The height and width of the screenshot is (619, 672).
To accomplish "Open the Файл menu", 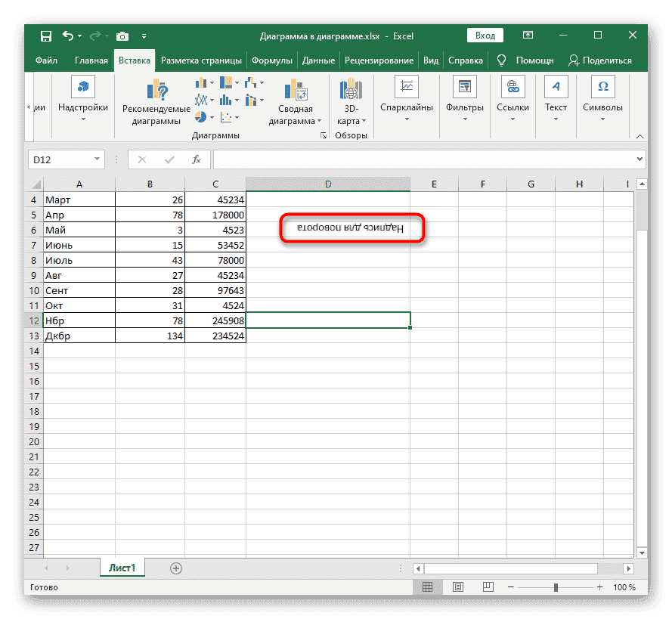I will click(x=45, y=60).
